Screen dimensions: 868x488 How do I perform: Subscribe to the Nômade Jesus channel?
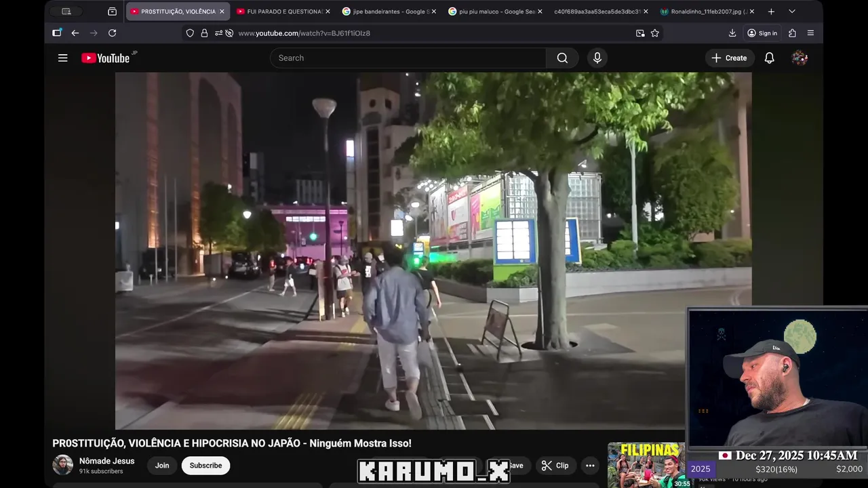pos(205,466)
